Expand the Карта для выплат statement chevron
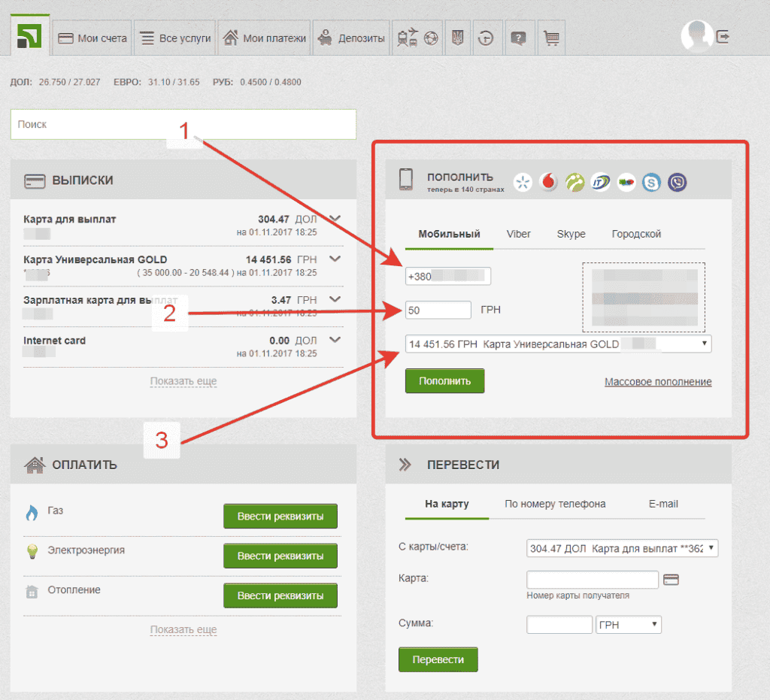The image size is (770, 700). tap(335, 220)
